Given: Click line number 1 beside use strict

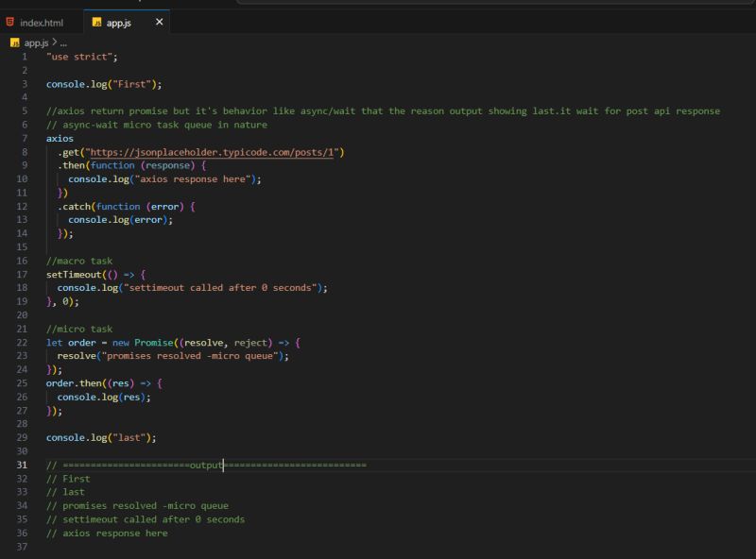Looking at the screenshot, I should click(26, 57).
